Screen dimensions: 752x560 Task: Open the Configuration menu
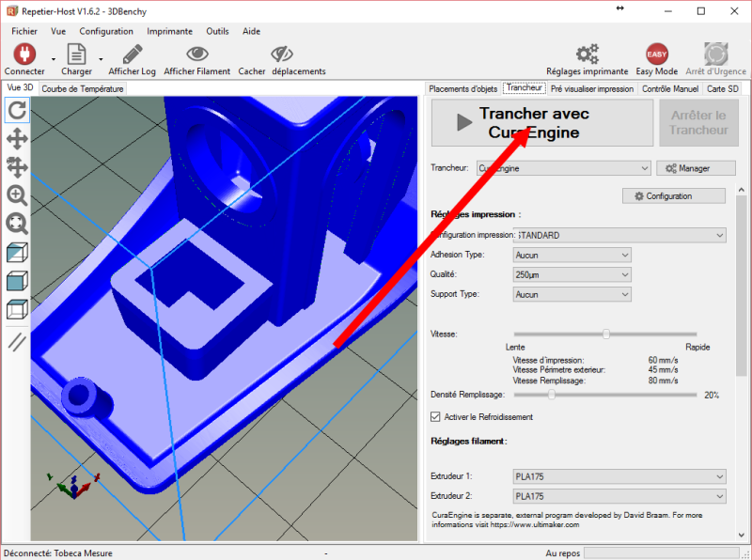(106, 31)
